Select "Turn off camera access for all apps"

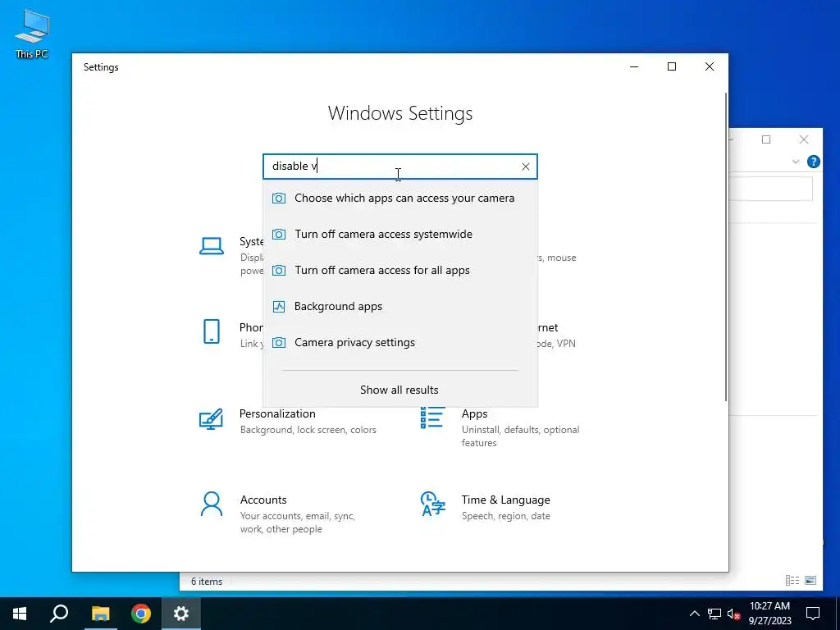[x=400, y=270]
